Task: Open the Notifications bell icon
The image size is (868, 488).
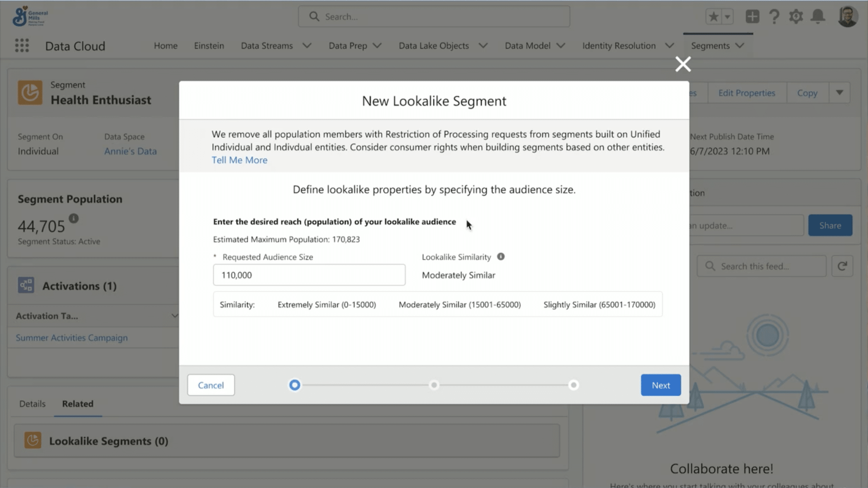Action: click(818, 17)
